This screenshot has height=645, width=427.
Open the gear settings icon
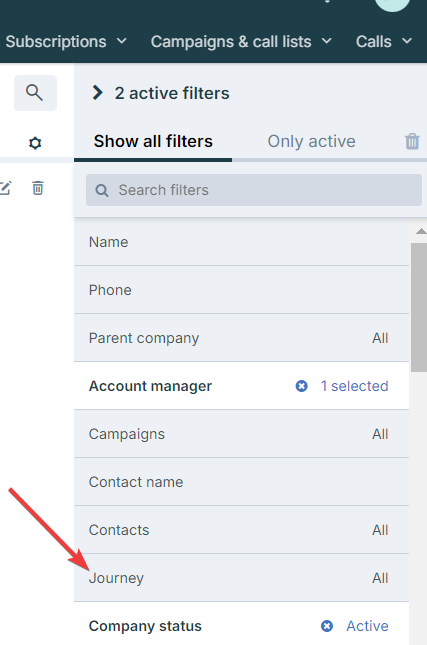tap(35, 143)
